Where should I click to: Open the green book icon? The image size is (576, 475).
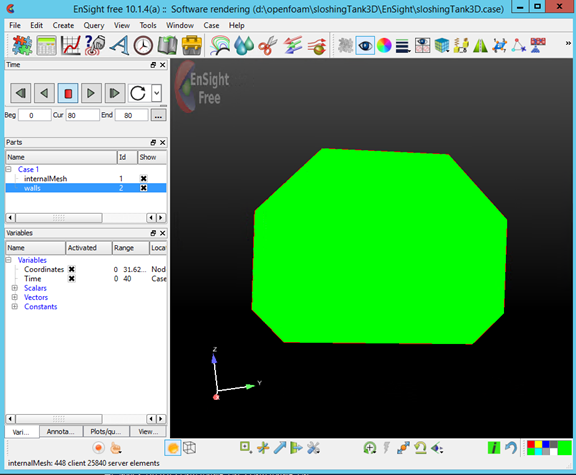pyautogui.click(x=168, y=46)
